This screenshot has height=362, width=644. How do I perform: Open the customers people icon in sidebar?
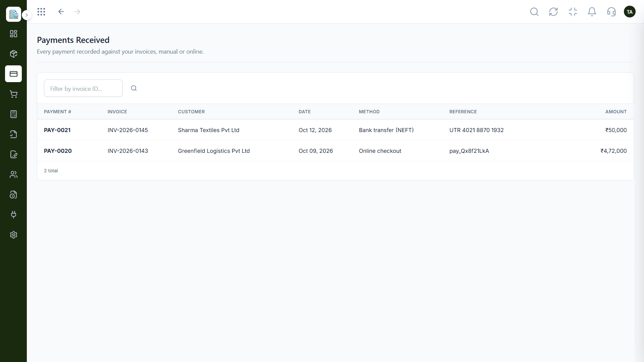pyautogui.click(x=13, y=175)
